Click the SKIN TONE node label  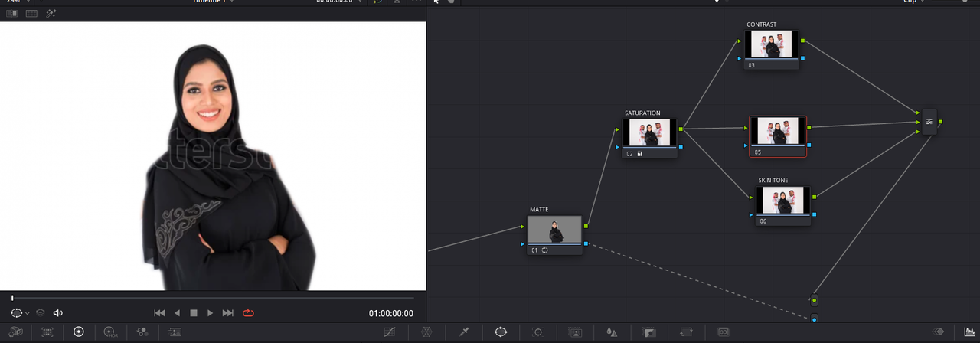(x=773, y=181)
